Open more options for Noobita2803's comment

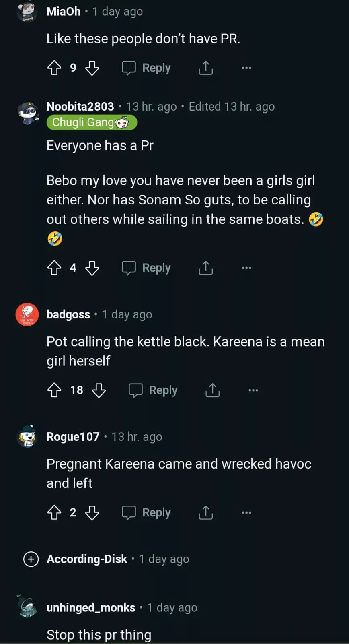[246, 268]
